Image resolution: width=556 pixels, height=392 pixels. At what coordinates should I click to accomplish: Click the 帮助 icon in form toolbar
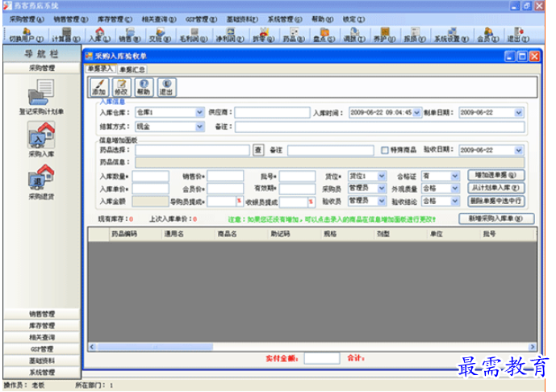(144, 87)
